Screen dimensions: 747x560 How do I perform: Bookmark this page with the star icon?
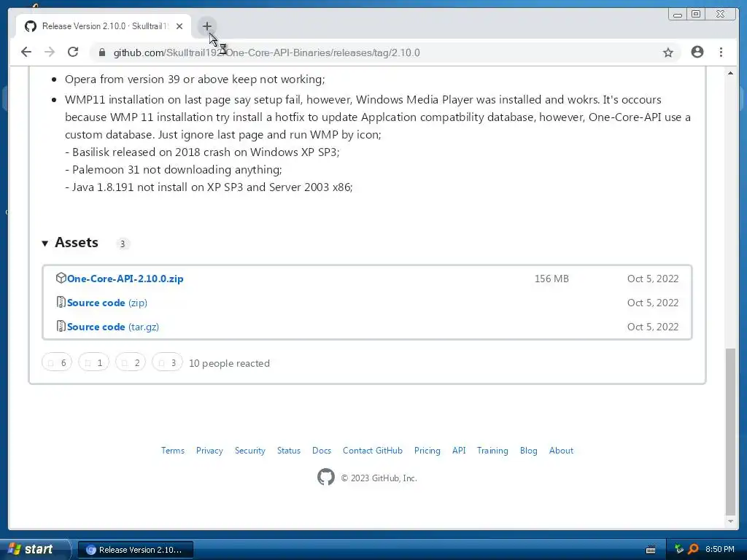(x=668, y=52)
